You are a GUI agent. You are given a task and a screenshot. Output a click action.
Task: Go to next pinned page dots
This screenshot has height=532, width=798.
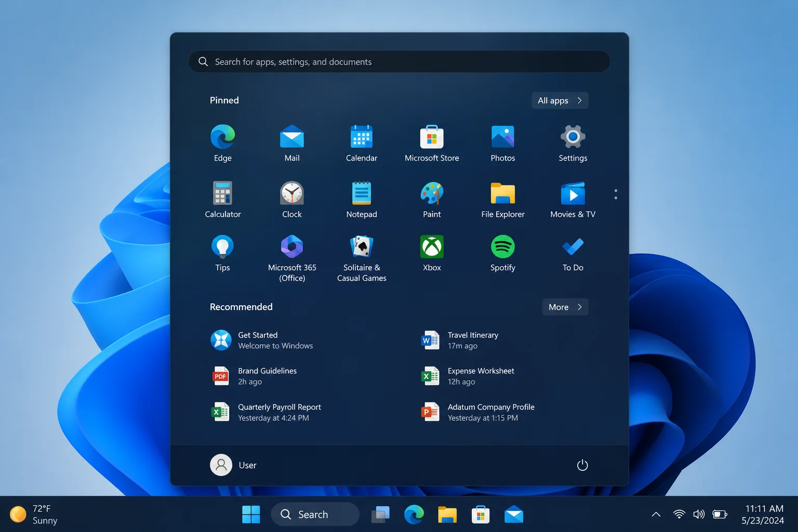point(616,194)
